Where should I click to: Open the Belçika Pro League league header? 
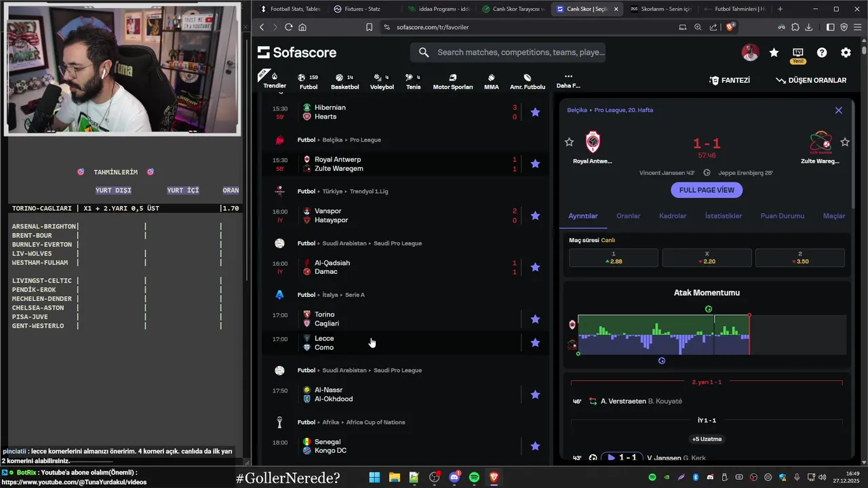click(339, 140)
